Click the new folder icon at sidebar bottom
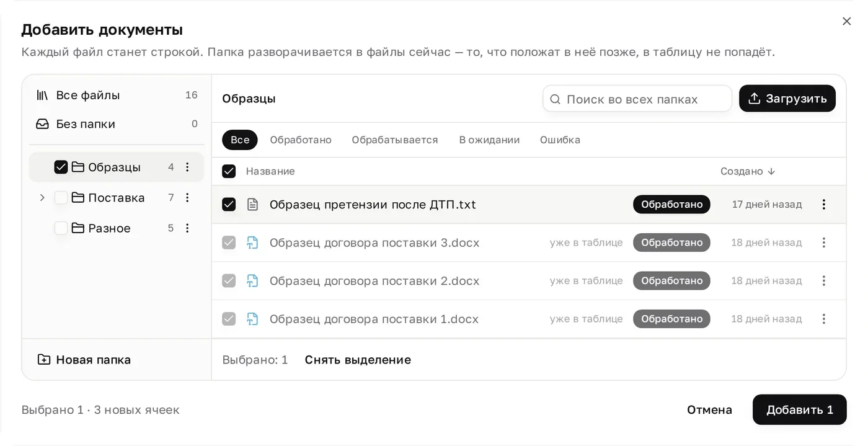This screenshot has width=868, height=446. point(43,360)
